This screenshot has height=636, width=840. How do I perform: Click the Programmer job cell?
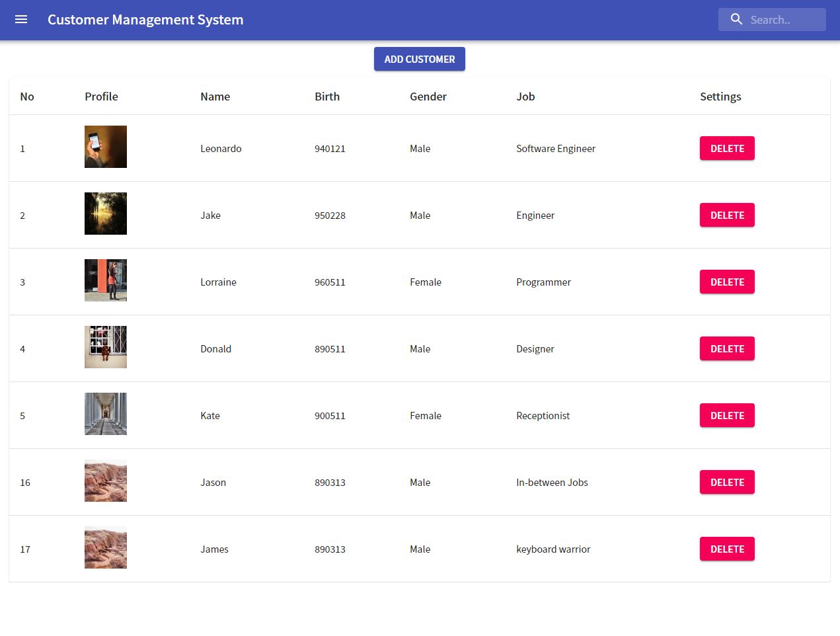coord(543,282)
